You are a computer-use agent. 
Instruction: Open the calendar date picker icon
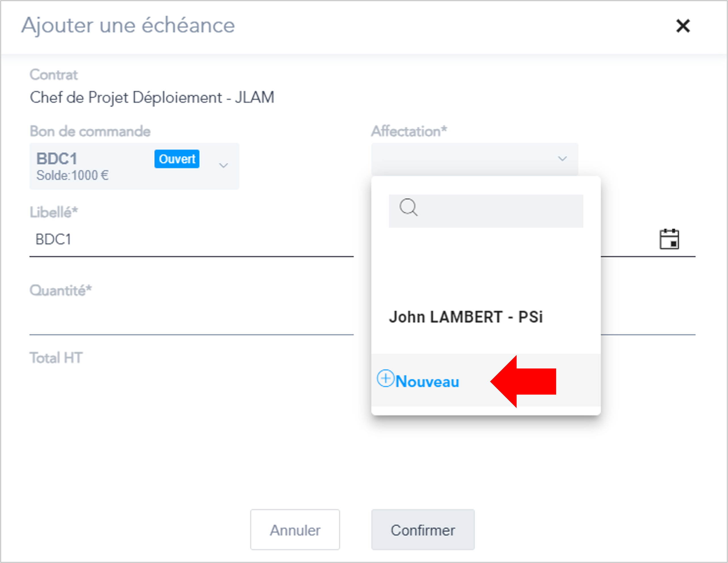point(669,239)
